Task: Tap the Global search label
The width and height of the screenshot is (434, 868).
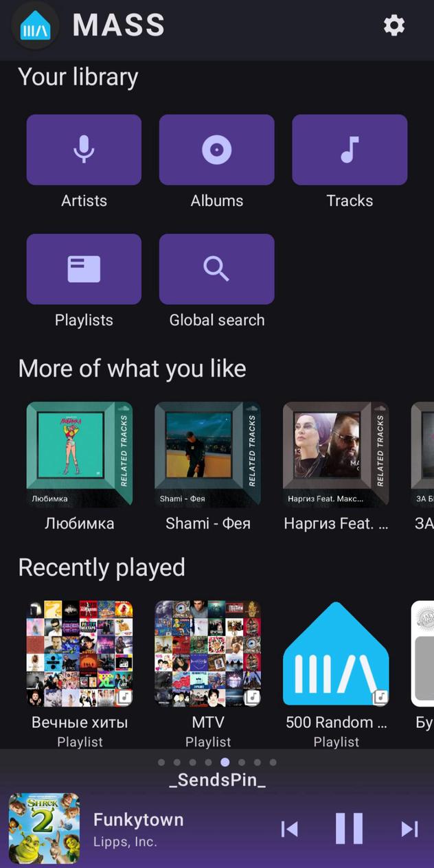Action: pyautogui.click(x=217, y=320)
